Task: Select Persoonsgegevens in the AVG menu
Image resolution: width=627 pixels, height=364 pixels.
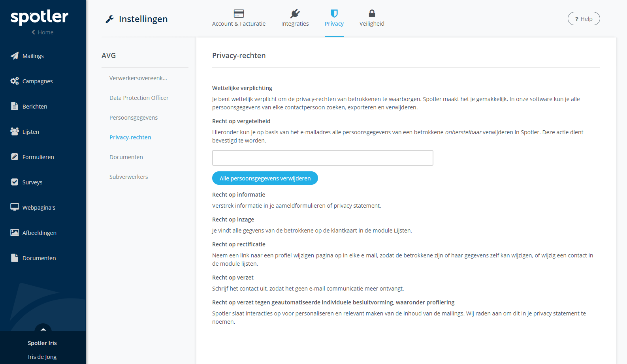Action: (134, 117)
